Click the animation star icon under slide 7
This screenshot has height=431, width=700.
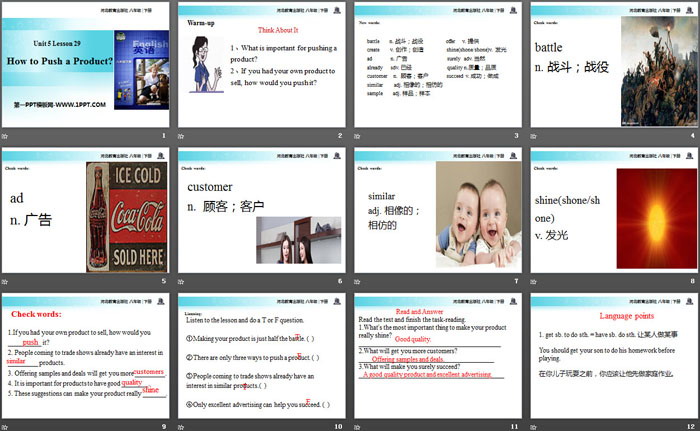[x=357, y=281]
